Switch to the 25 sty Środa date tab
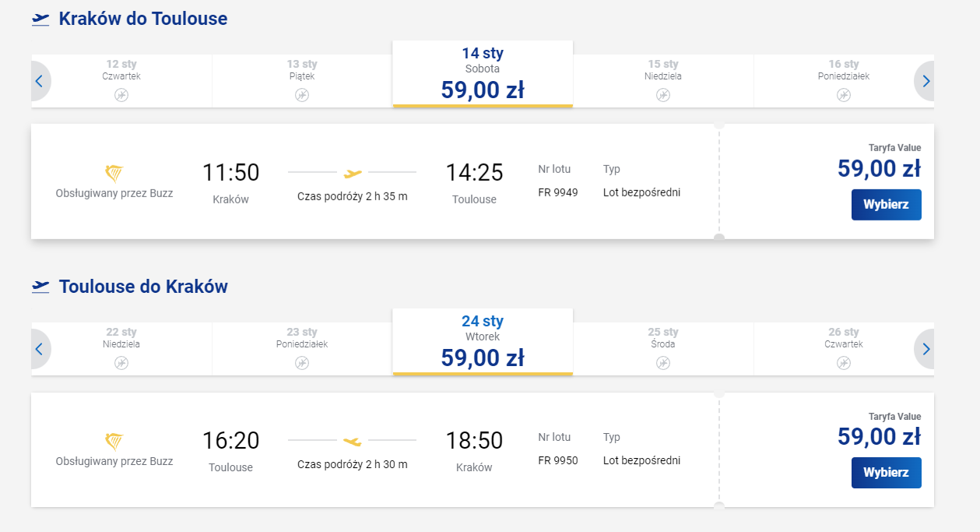This screenshot has height=532, width=980. click(663, 349)
